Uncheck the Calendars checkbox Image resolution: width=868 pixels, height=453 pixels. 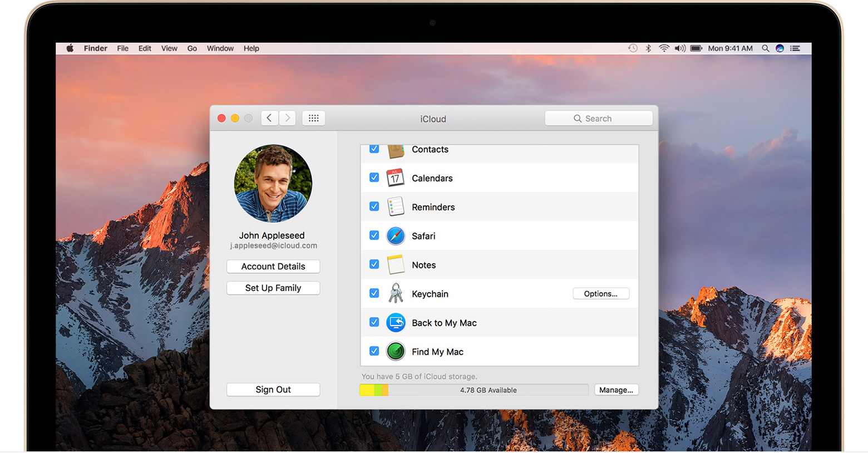[x=374, y=178]
